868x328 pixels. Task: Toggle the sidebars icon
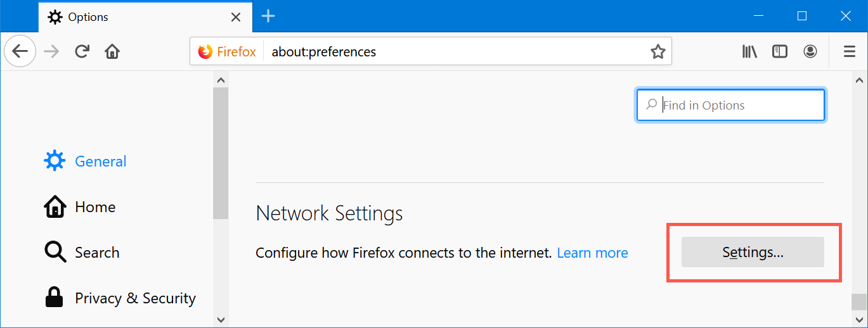tap(779, 51)
